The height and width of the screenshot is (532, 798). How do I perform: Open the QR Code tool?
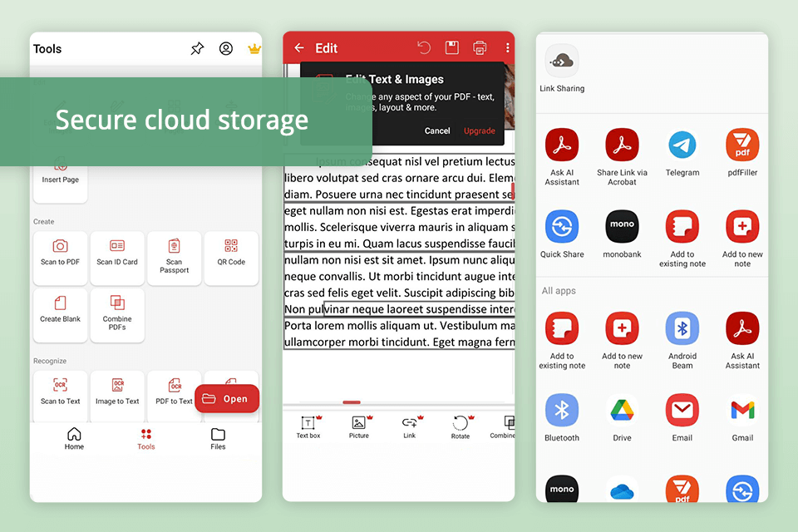[x=231, y=259]
